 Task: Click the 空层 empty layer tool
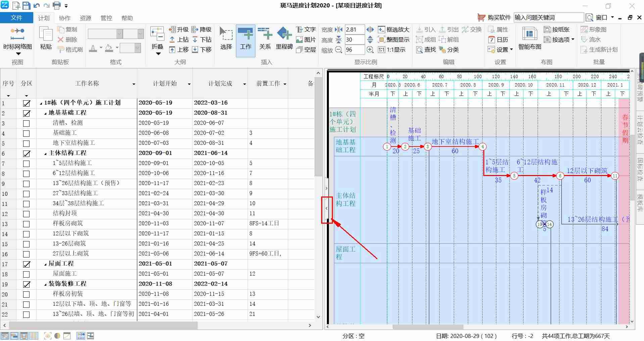pyautogui.click(x=306, y=50)
